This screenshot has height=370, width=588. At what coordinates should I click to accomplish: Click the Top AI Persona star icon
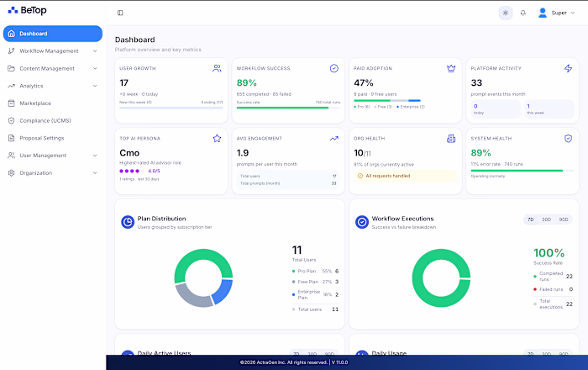(217, 139)
